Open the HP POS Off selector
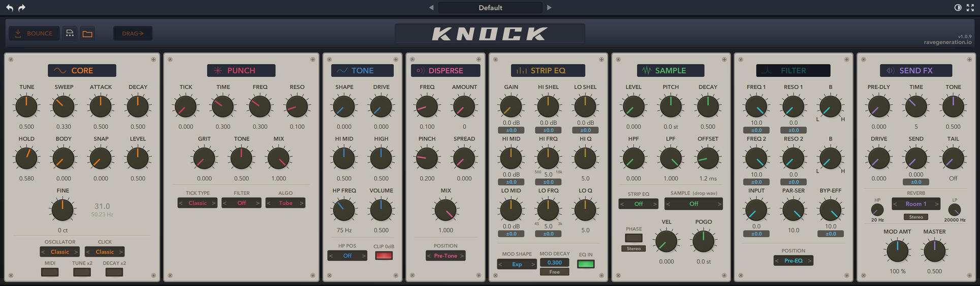 347,255
